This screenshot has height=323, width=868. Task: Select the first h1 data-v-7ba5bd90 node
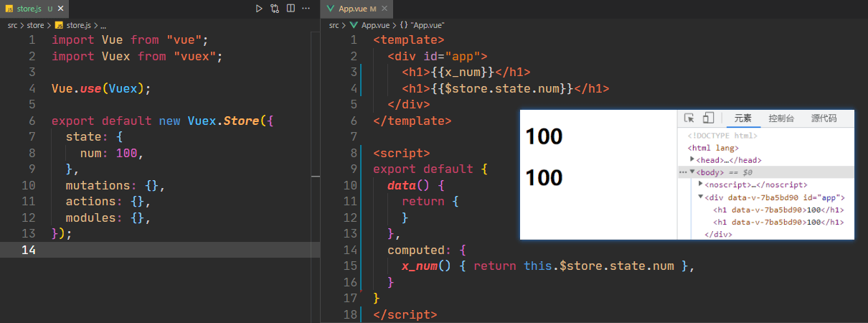[x=778, y=210]
